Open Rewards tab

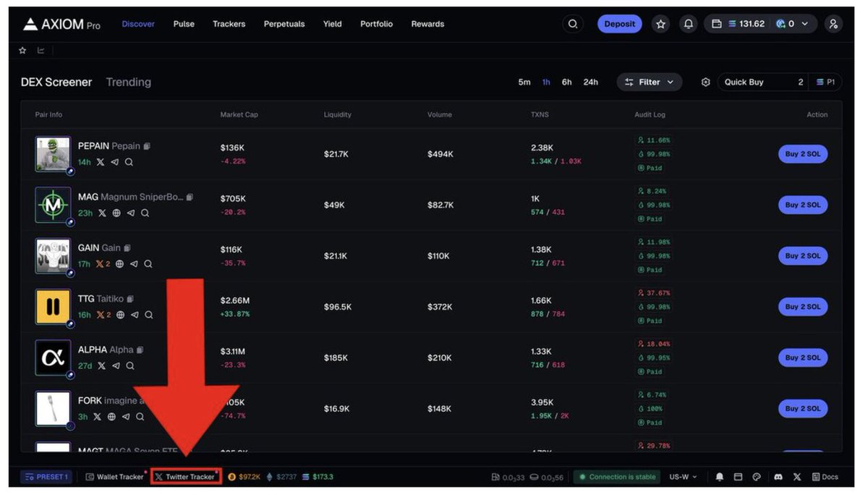coord(427,24)
